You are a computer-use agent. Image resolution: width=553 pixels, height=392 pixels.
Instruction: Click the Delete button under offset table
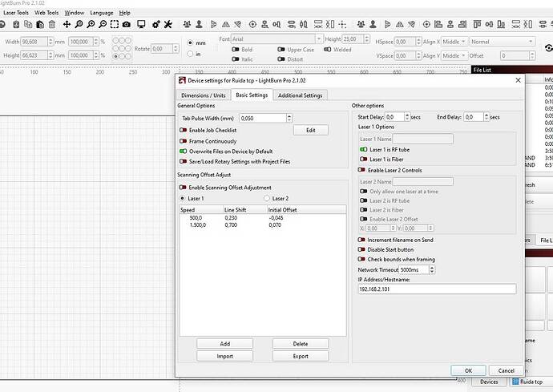point(301,344)
